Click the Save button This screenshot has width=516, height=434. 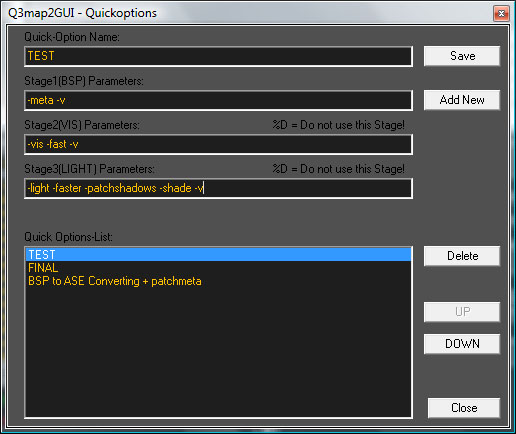(462, 56)
